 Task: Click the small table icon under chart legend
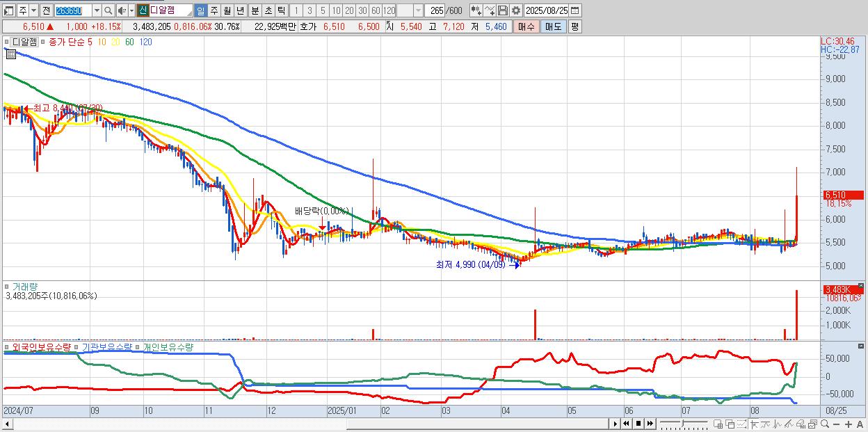pos(10,53)
